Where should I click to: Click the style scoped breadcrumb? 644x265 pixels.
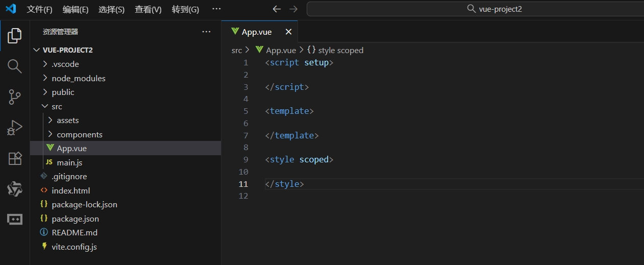(x=340, y=50)
